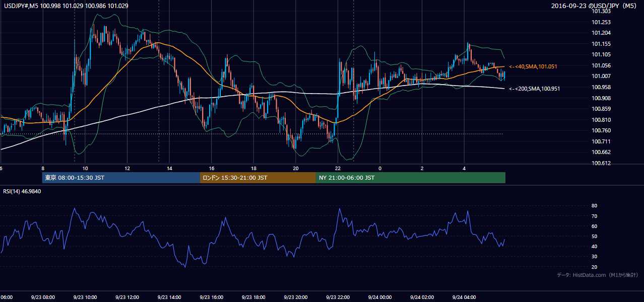This screenshot has height=302, width=644.
Task: Click the Tokyo session bar 東京 08:00-15:30 JST
Action: point(121,178)
